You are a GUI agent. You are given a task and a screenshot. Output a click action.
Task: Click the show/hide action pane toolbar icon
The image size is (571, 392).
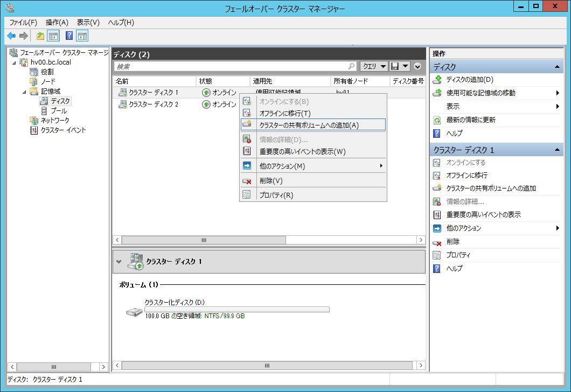82,36
